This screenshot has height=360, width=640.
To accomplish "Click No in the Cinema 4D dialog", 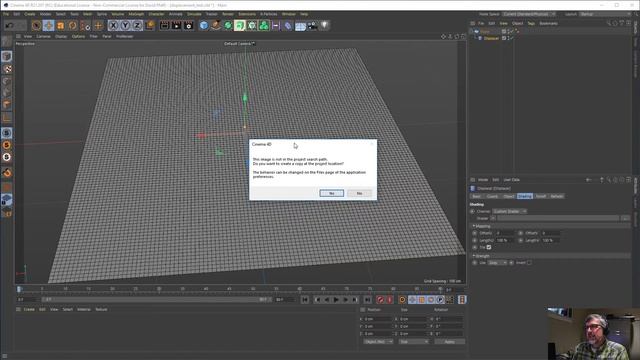I will [359, 193].
